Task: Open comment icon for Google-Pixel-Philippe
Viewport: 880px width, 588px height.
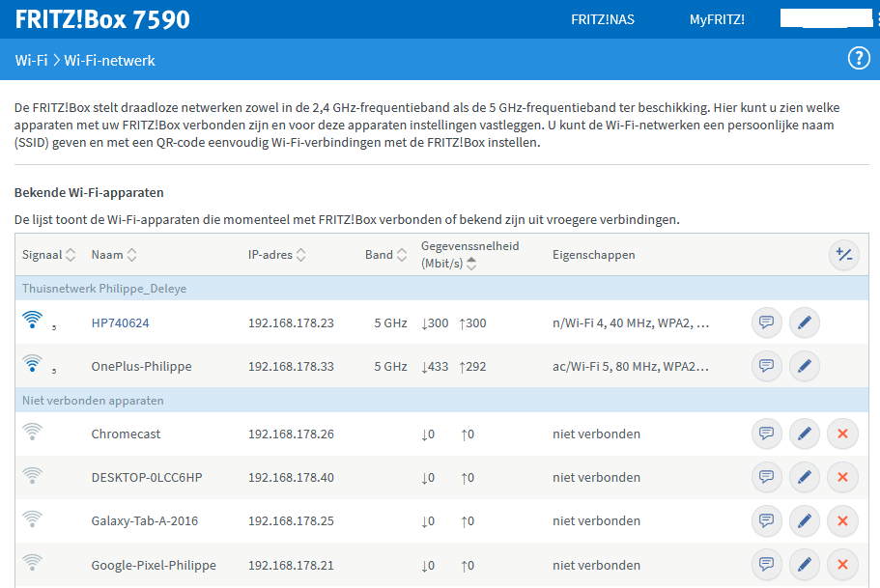Action: [x=766, y=565]
